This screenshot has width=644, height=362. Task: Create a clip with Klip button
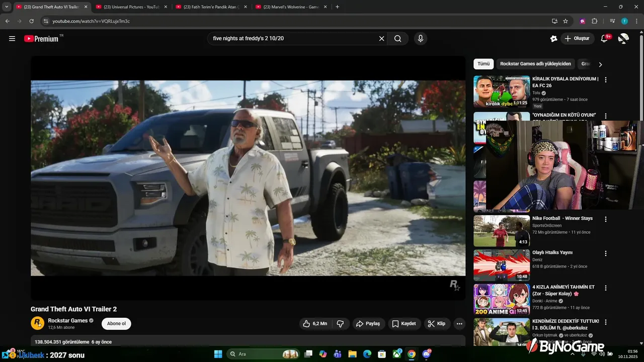click(437, 324)
